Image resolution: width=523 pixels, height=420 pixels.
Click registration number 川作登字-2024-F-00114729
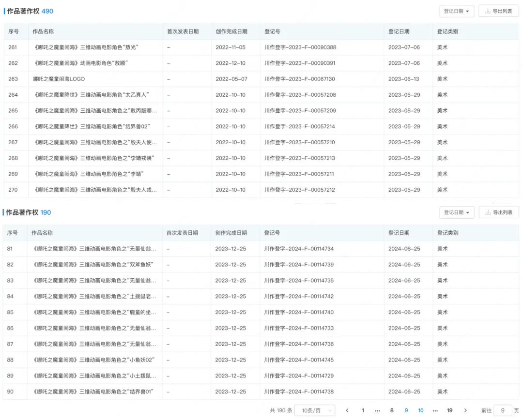pos(299,375)
